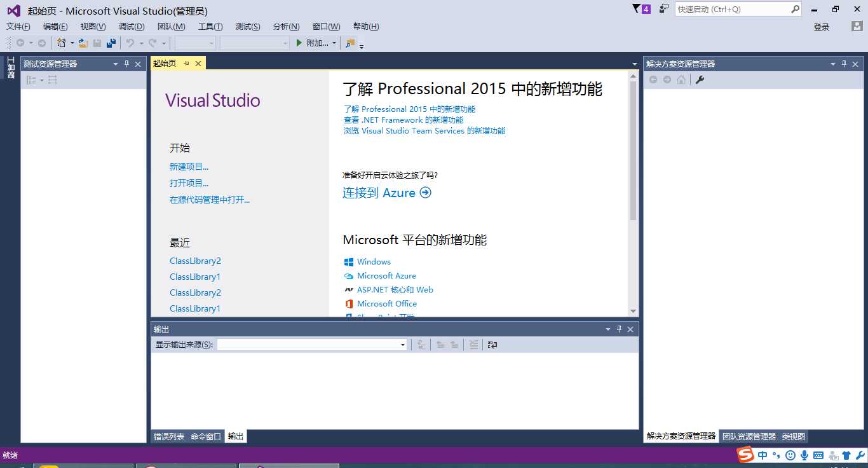
Task: Open the 帮助(H) menu
Action: click(x=366, y=27)
